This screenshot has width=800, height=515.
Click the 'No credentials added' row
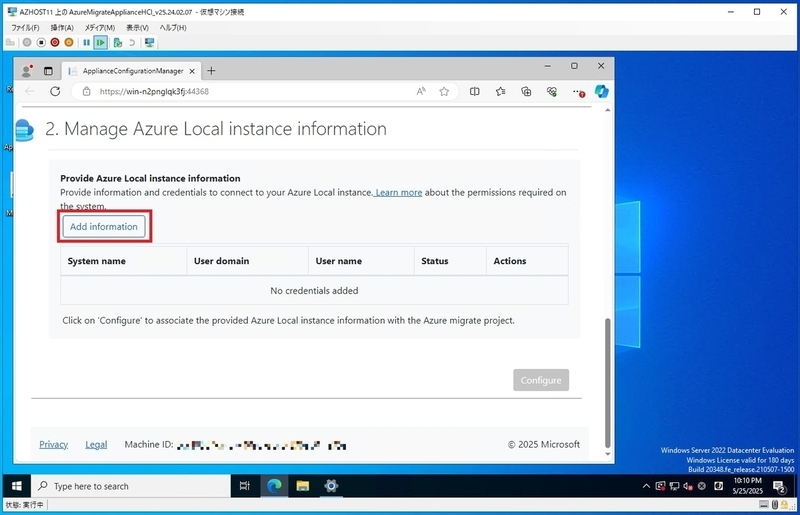pyautogui.click(x=314, y=290)
